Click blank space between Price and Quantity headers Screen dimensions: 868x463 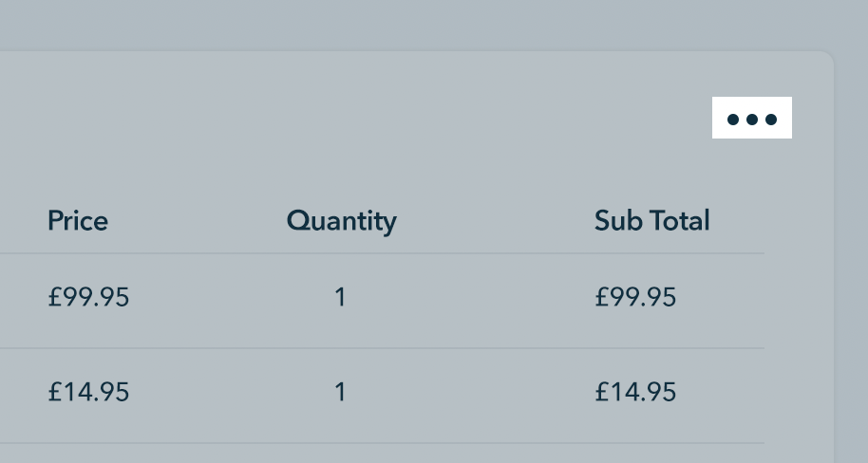[x=198, y=221]
